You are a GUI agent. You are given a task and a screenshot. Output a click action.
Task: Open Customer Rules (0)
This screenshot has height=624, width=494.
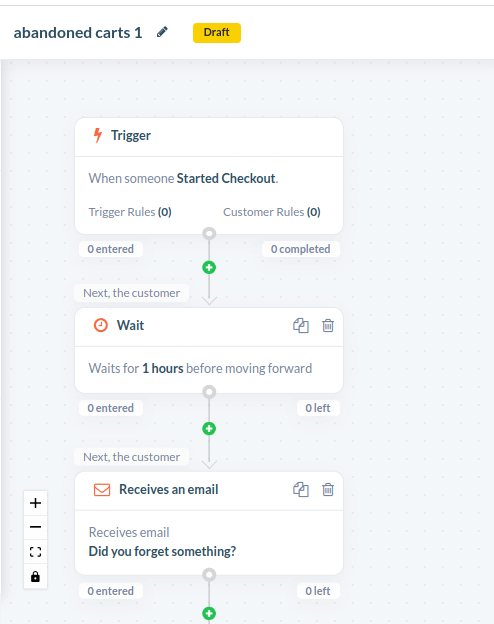(272, 212)
